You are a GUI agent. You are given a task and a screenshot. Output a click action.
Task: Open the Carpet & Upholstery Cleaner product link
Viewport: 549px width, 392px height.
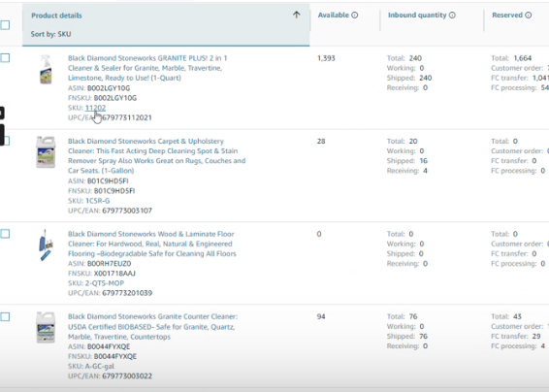click(x=156, y=156)
